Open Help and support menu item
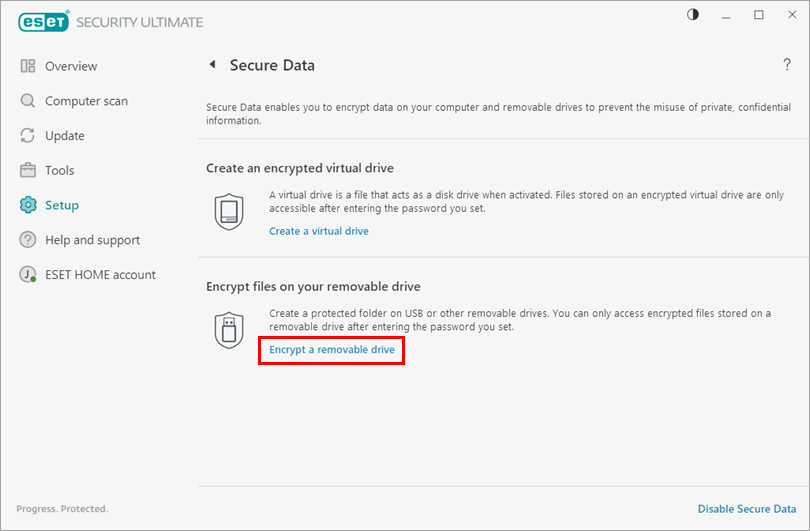The width and height of the screenshot is (810, 531). click(92, 240)
